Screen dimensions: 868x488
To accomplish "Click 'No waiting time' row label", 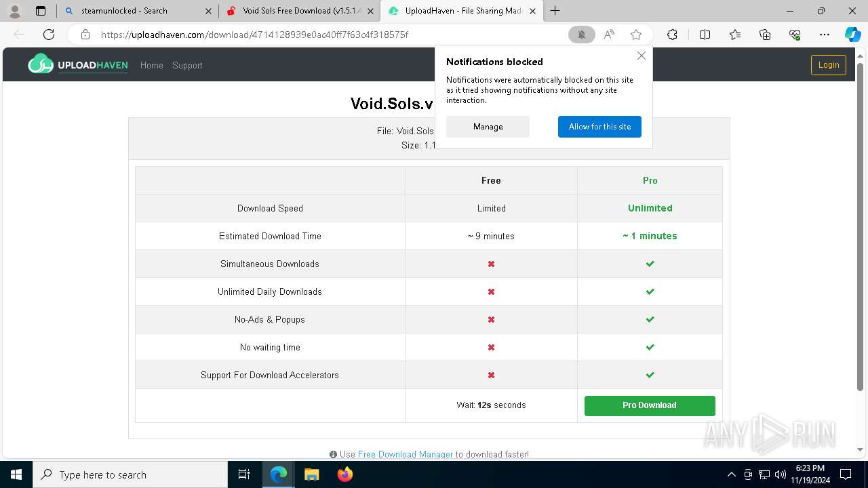I will pyautogui.click(x=270, y=347).
